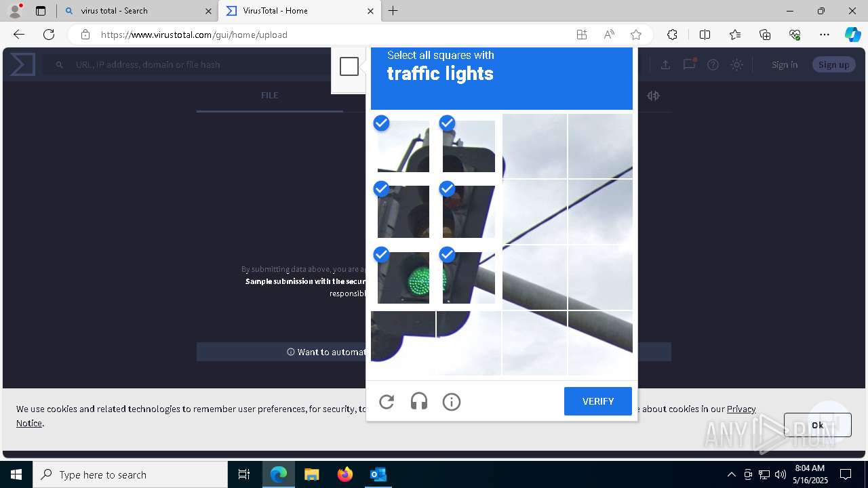The height and width of the screenshot is (488, 868).
Task: Deselect the first-row second-column traffic light tile
Action: [469, 146]
